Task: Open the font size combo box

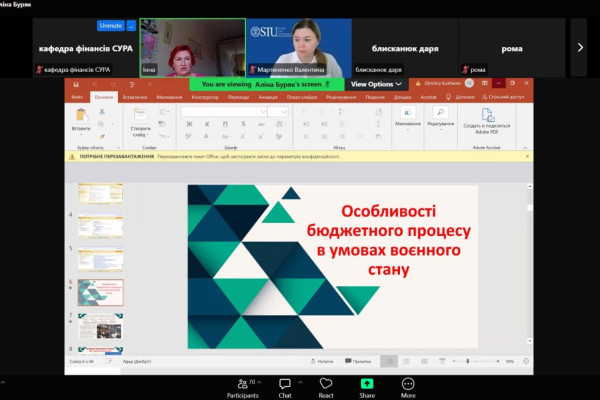Action: tap(278, 111)
